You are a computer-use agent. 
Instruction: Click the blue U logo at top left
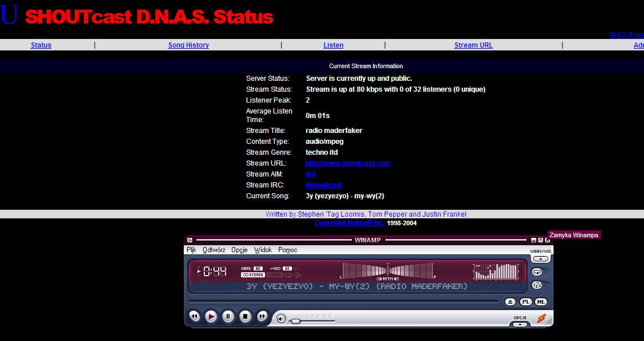click(x=9, y=15)
